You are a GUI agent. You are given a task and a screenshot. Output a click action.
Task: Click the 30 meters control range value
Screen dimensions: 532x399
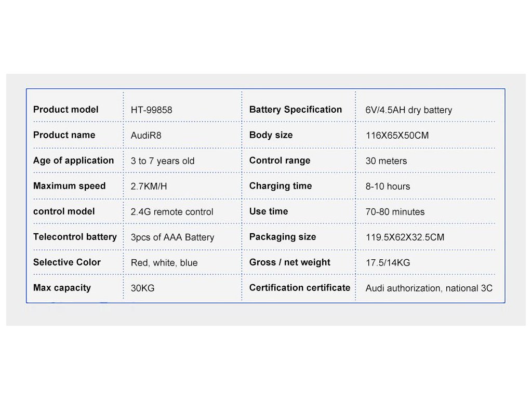(387, 161)
